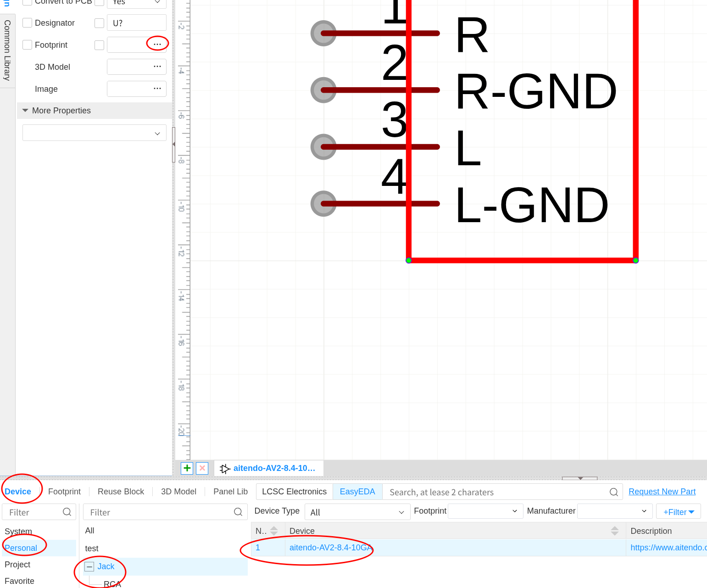The height and width of the screenshot is (588, 707).
Task: Select All in category list
Action: [x=89, y=531]
